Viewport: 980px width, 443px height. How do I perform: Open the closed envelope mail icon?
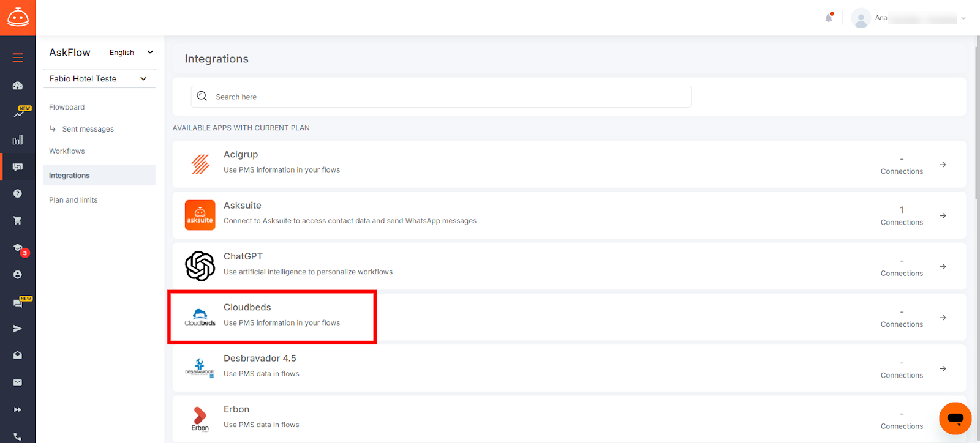(18, 382)
